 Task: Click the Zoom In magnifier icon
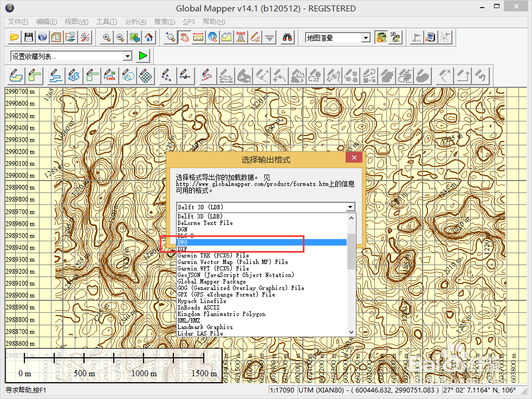tap(107, 37)
